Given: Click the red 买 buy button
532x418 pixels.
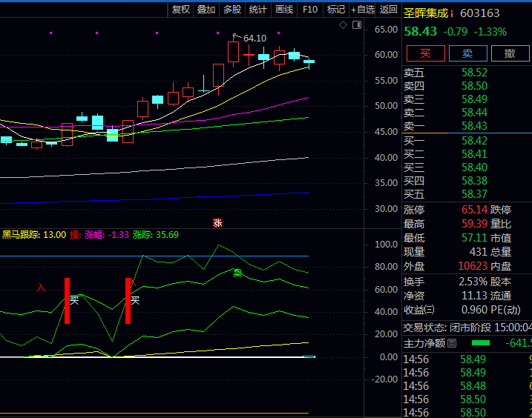Looking at the screenshot, I should (x=425, y=53).
